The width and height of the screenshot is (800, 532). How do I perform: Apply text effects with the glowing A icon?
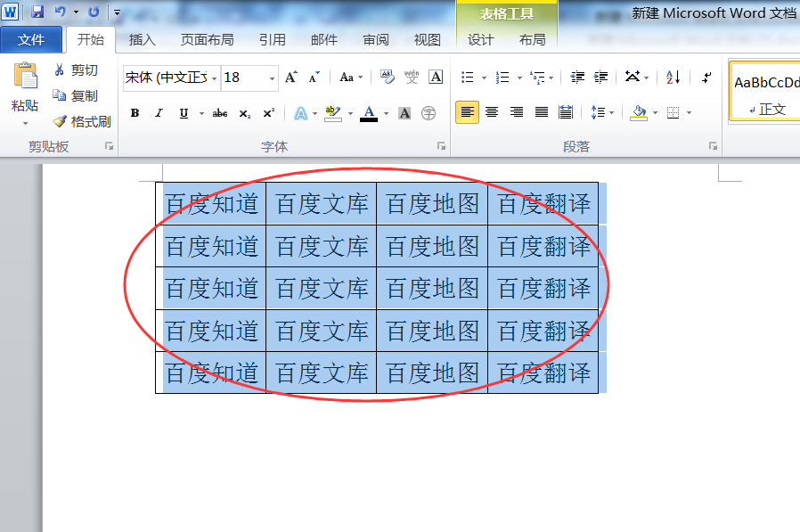point(301,113)
